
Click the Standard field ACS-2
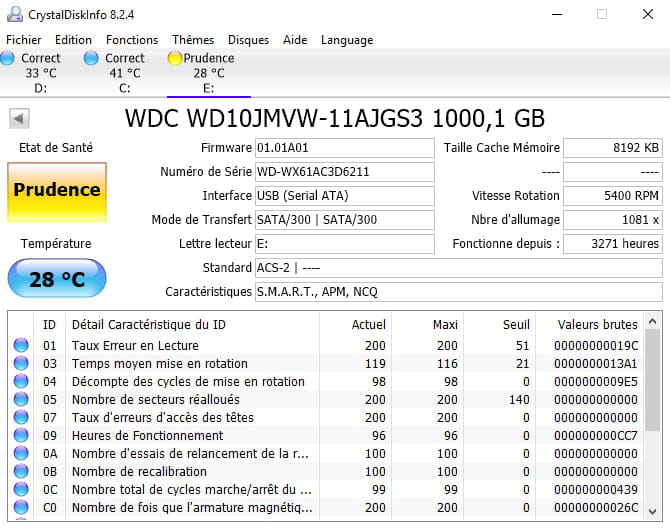(x=459, y=267)
